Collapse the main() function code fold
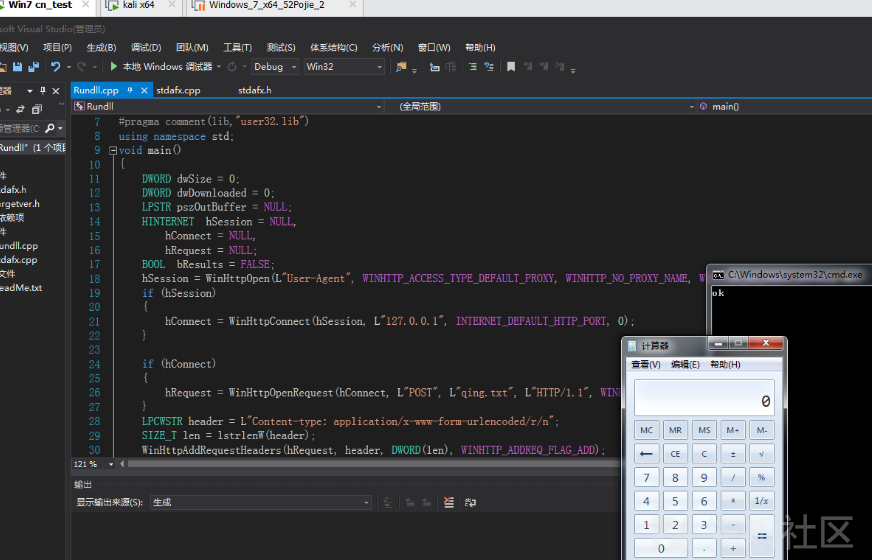 tap(112, 151)
